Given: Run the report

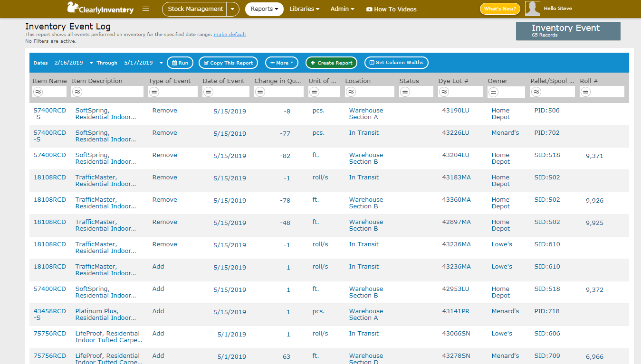Looking at the screenshot, I should 180,63.
